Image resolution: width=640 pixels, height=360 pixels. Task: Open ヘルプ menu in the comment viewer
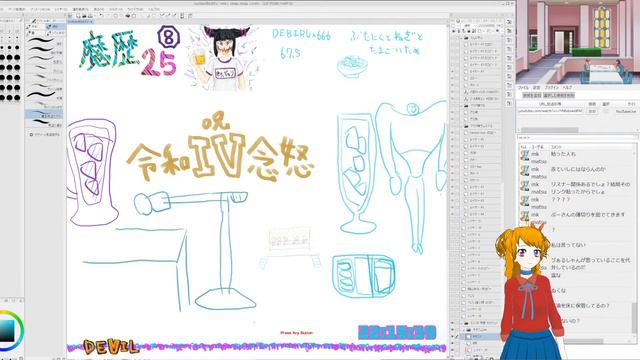click(x=567, y=88)
